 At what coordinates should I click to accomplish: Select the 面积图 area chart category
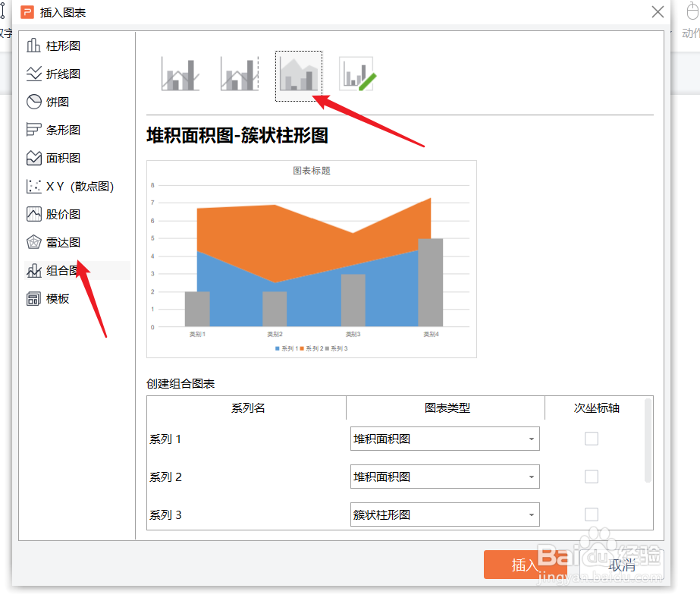77,158
